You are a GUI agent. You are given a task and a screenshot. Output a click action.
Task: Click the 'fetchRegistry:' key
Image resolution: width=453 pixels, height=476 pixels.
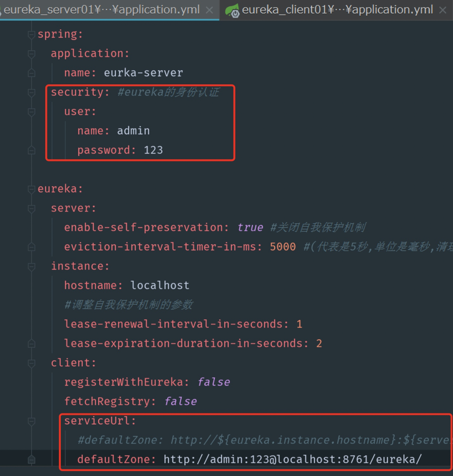coord(110,401)
